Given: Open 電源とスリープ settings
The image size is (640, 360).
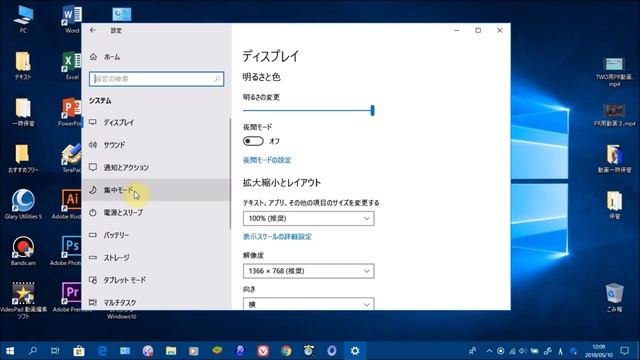Looking at the screenshot, I should tap(156, 213).
